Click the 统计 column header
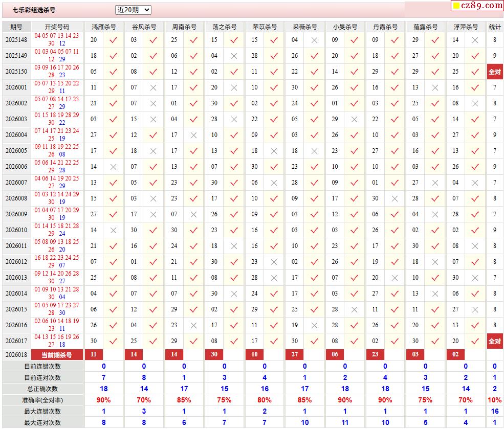Image resolution: width=504 pixels, height=429 pixels. pos(494,27)
